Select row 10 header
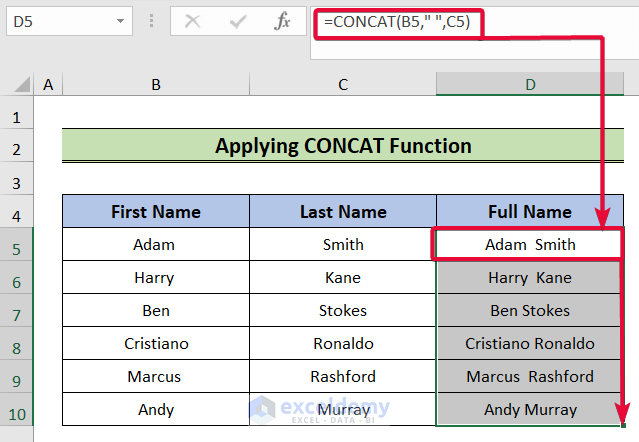639x442 pixels. (17, 410)
